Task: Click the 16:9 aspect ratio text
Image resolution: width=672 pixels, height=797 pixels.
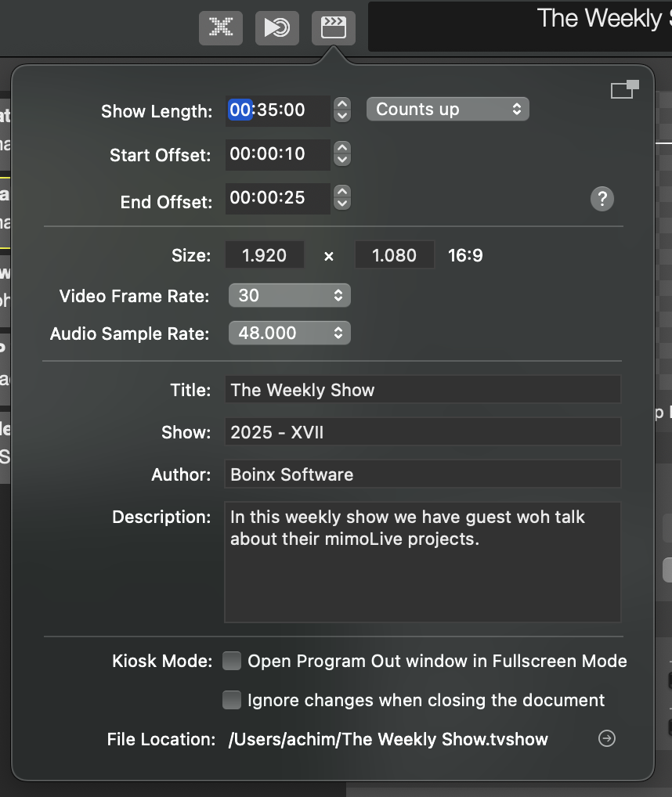Action: pos(465,255)
